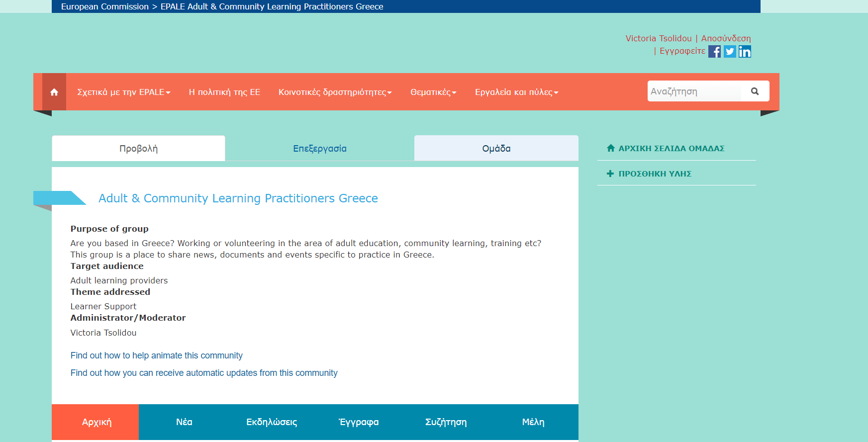Screen dimensions: 868x442
Task: Select the Ομάδα tab
Action: [496, 149]
